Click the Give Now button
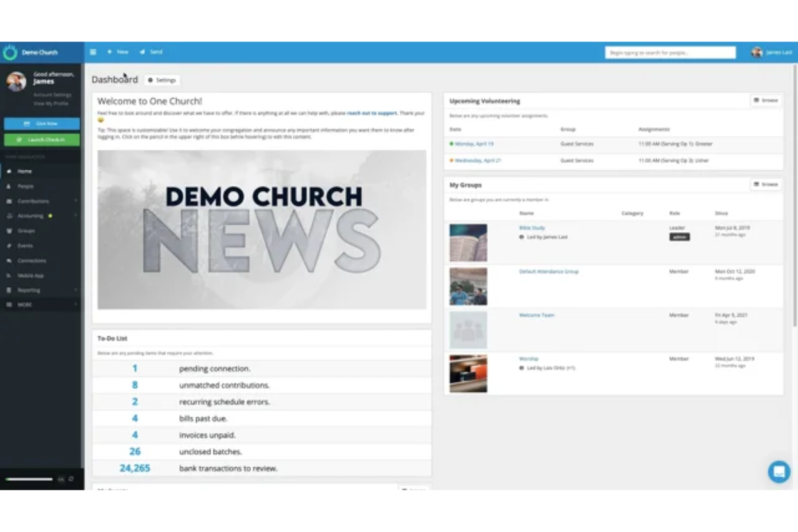Viewport: 798px width, 532px height. (x=42, y=124)
